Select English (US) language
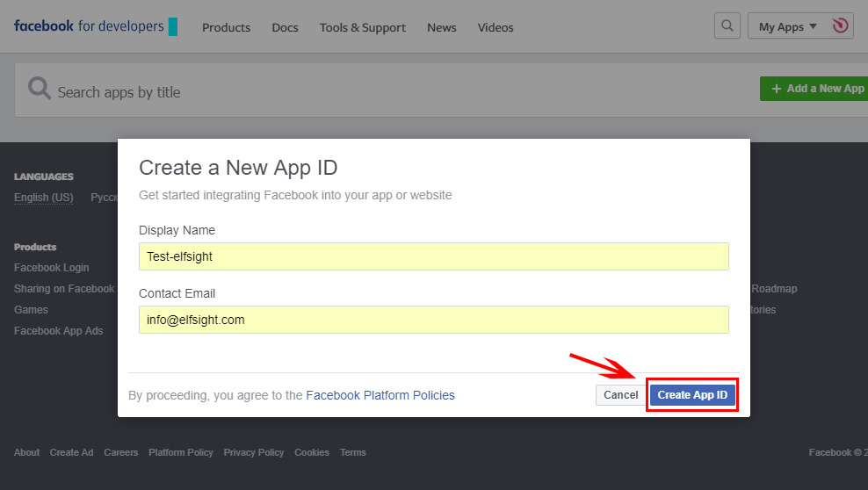The width and height of the screenshot is (868, 490). click(x=44, y=198)
